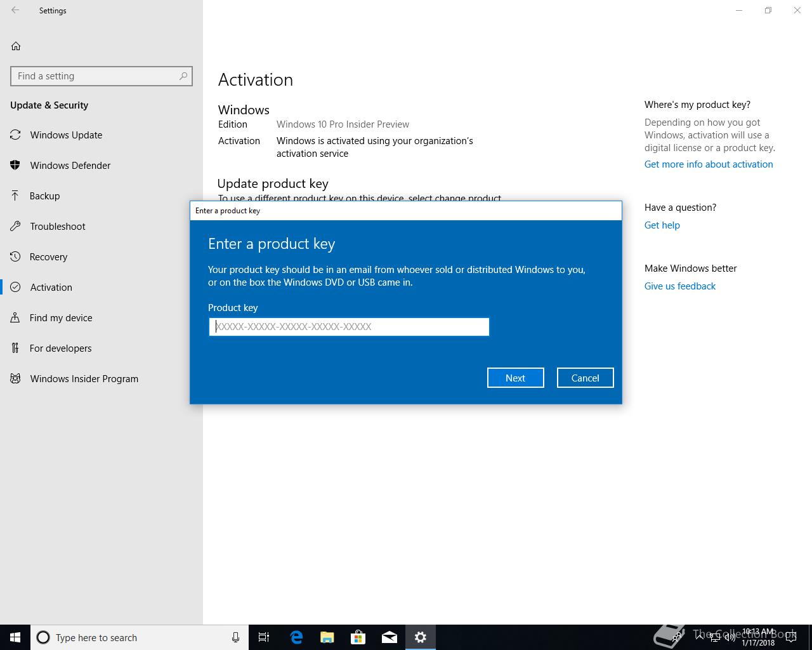Click the For developers tools icon
812x650 pixels.
tap(15, 348)
